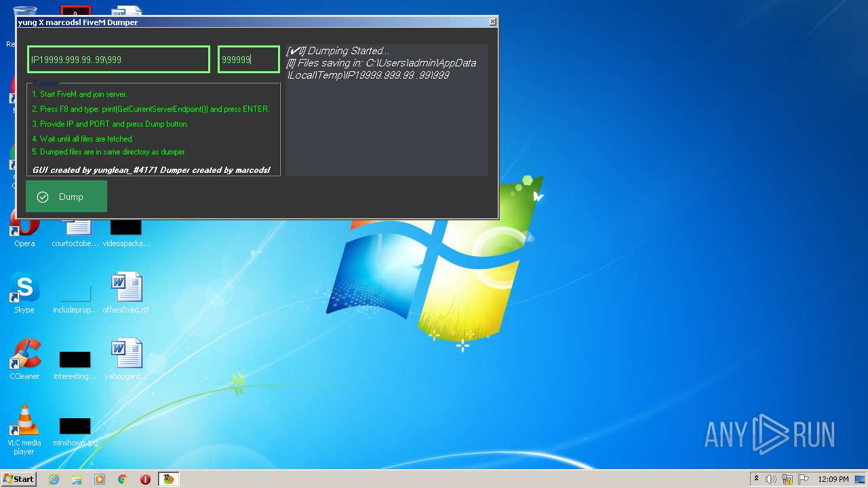Select the minshown.jpg file icon

[x=75, y=431]
